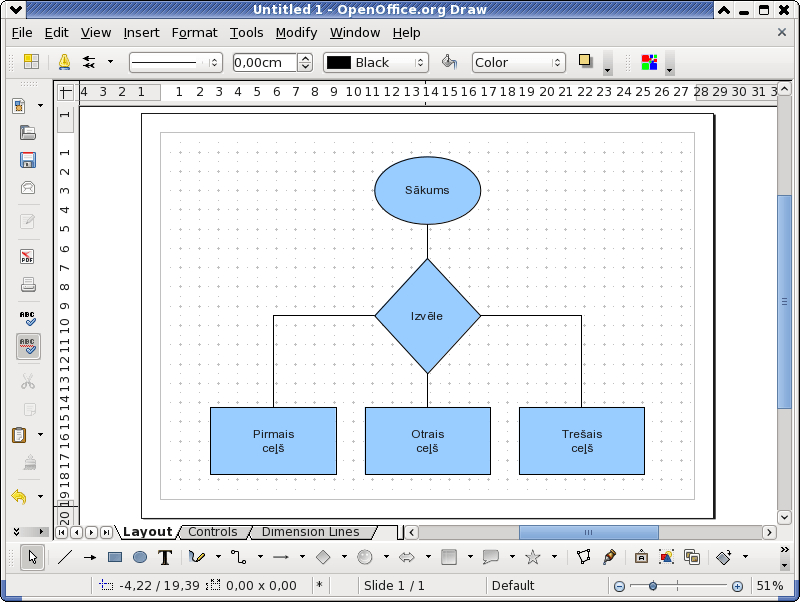
Task: Switch to the Controls layer tab
Action: 213,532
